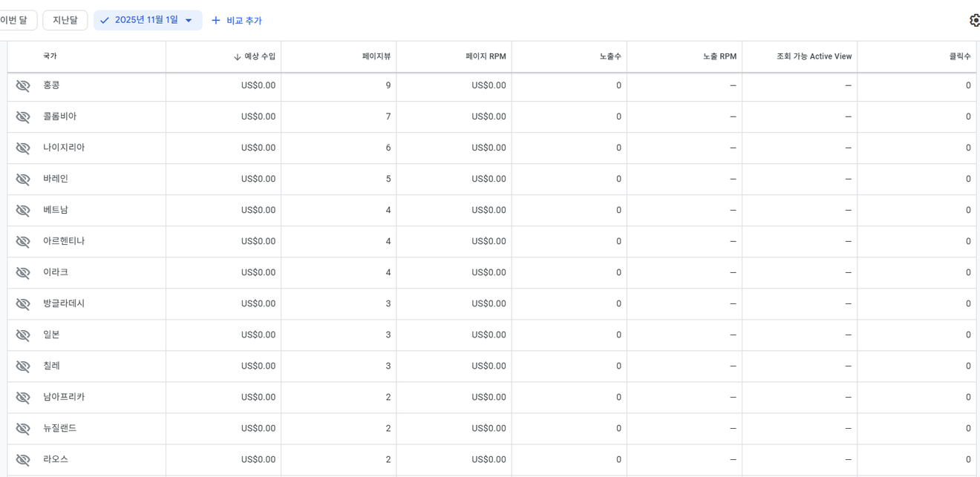Click the checkmark on the date chip

click(x=105, y=20)
